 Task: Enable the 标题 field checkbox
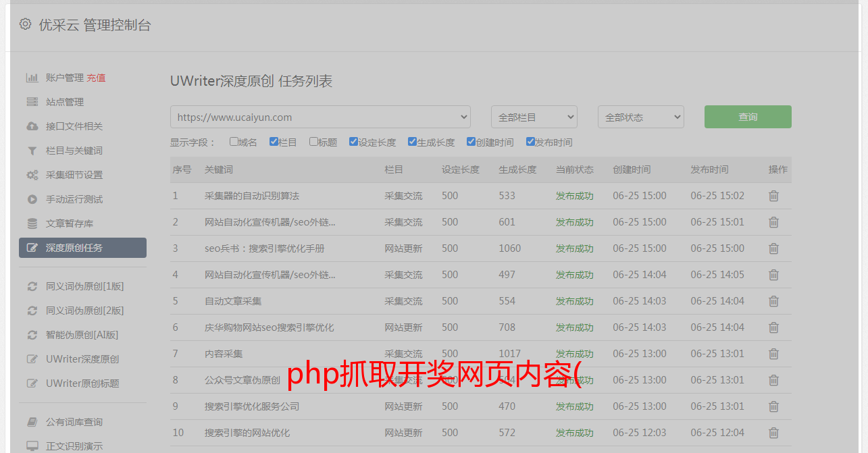coord(313,142)
